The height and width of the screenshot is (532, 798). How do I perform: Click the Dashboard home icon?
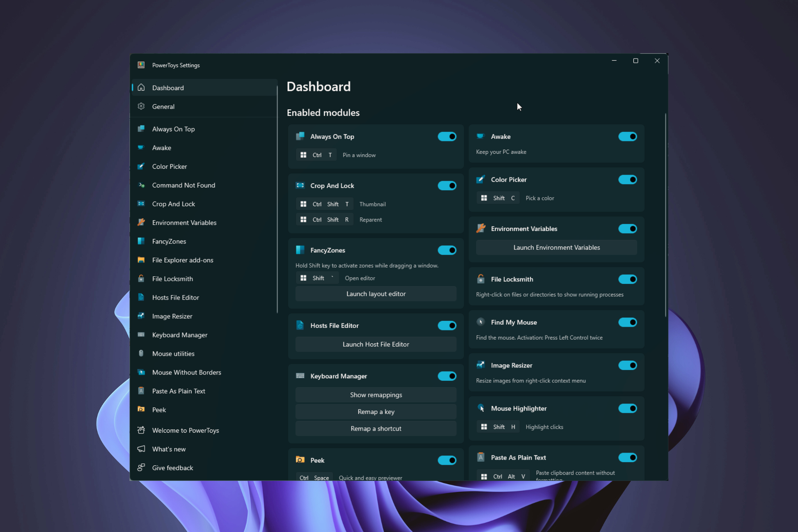141,88
